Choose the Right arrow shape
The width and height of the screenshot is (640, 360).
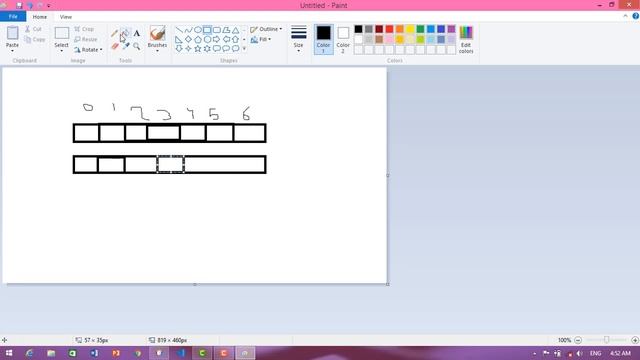pyautogui.click(x=217, y=39)
